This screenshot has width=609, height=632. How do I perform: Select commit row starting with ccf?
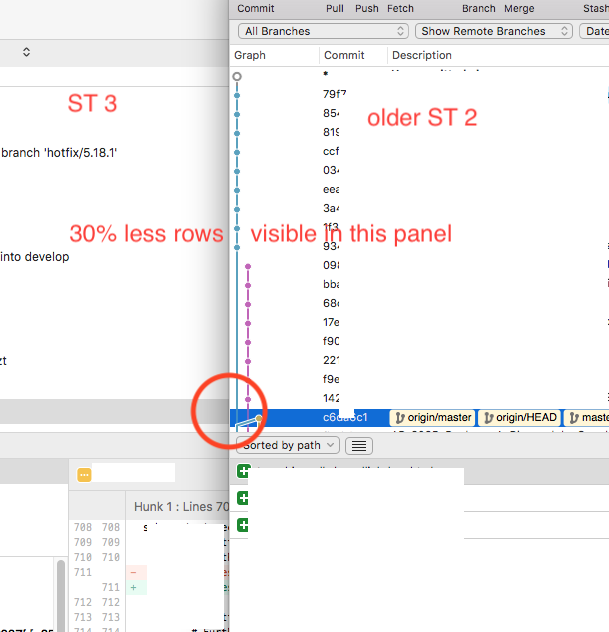coord(419,152)
